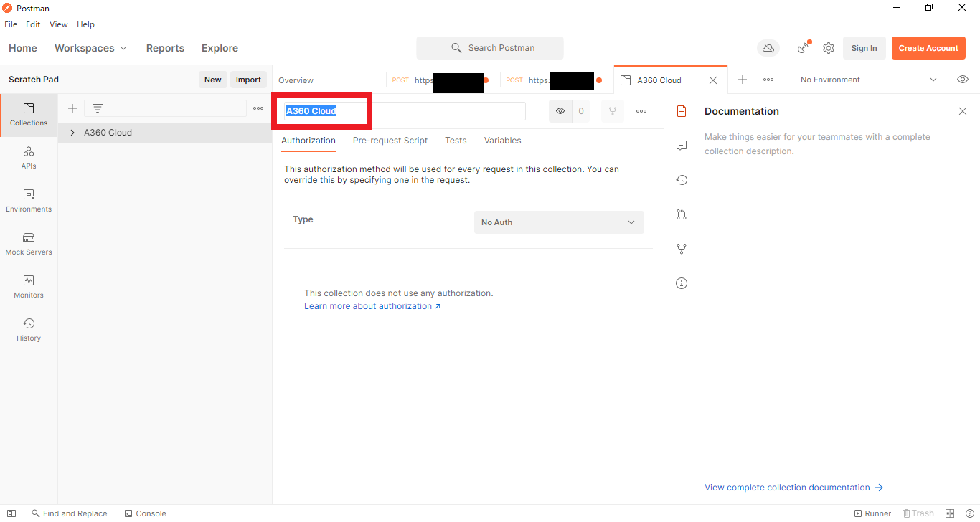Open the Explore page
980x522 pixels.
[220, 48]
